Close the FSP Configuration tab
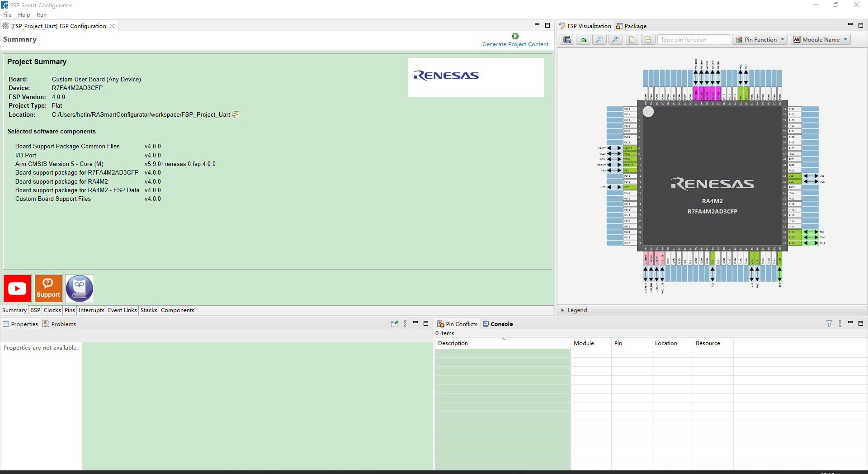Screen dimensions: 868x474 [113, 26]
